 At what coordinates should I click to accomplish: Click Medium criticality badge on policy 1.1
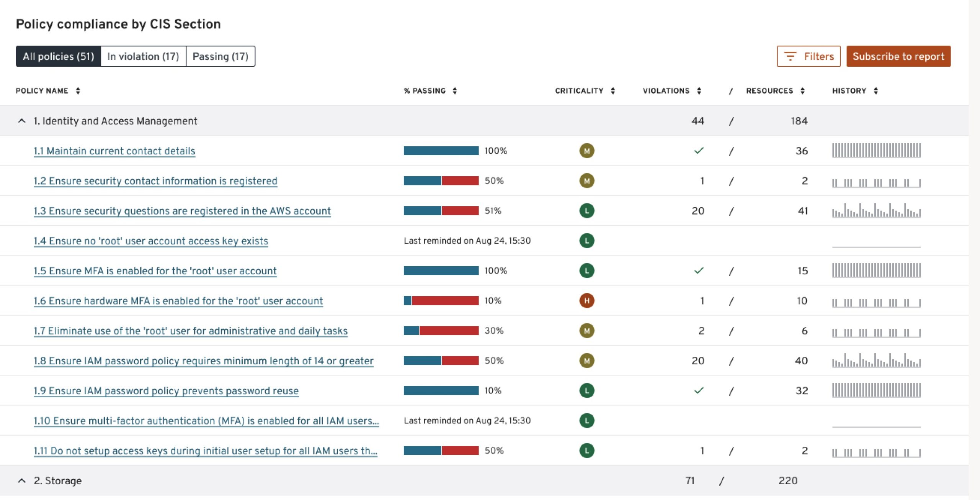[586, 151]
